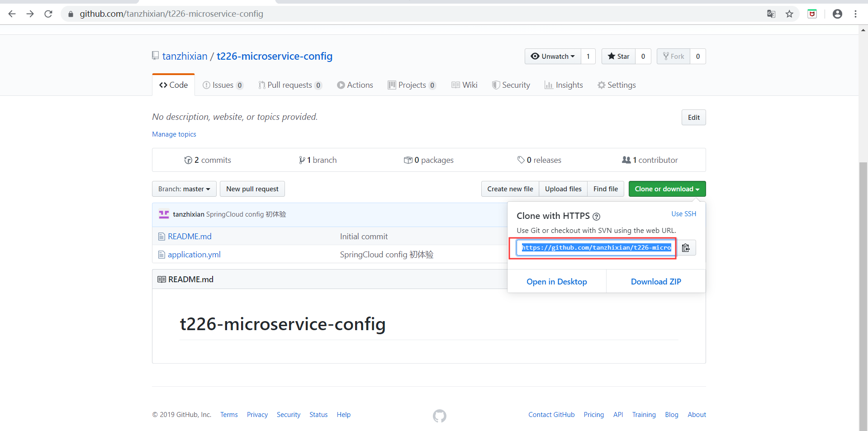Open the watchers count 1
Viewport: 868px width, 431px height.
pos(588,57)
